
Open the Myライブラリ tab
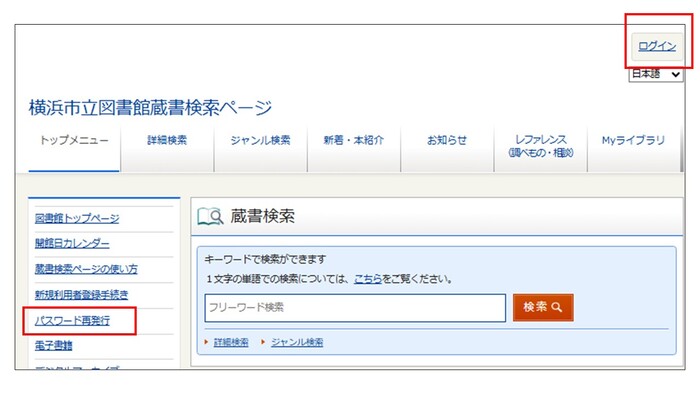pyautogui.click(x=633, y=149)
